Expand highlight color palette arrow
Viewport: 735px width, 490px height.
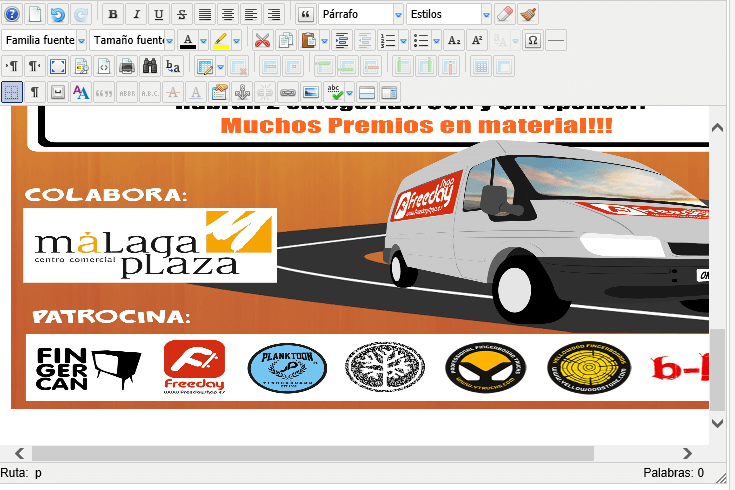pyautogui.click(x=236, y=41)
